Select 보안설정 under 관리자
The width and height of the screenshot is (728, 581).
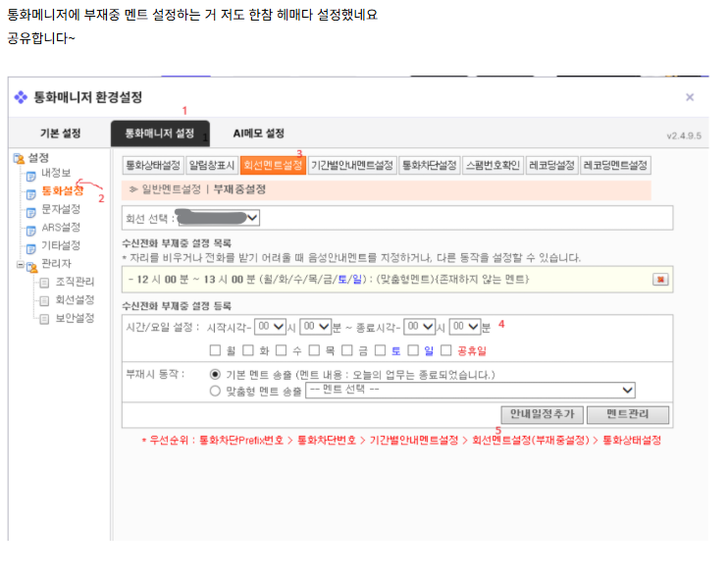click(x=75, y=318)
